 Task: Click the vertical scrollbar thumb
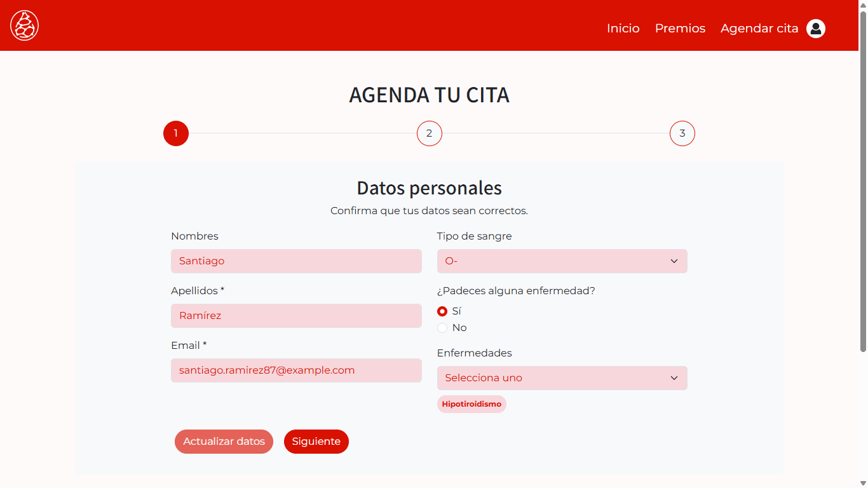point(863,178)
